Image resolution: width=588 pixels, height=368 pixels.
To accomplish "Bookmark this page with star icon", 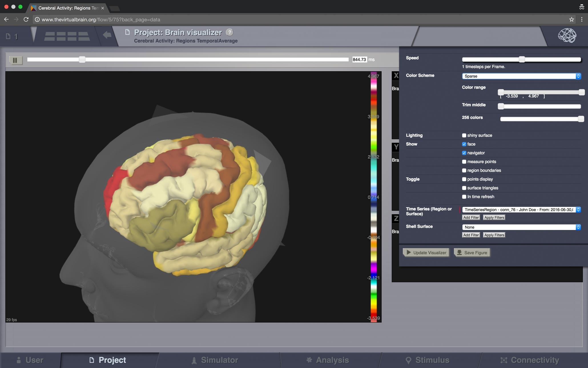I will click(x=571, y=19).
